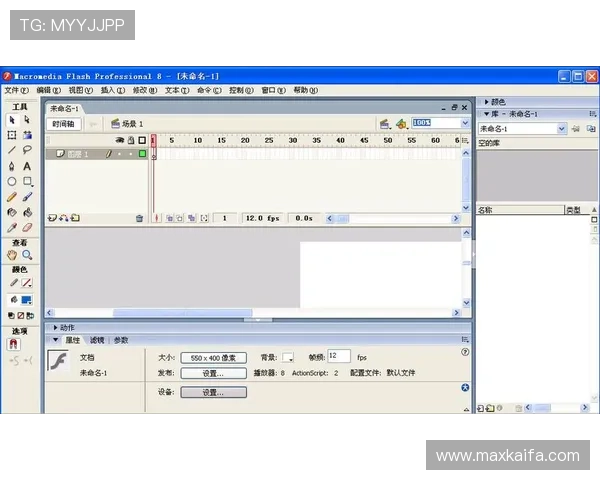The height and width of the screenshot is (480, 600).
Task: Toggle the Snap to Objects magnet option
Action: coord(13,344)
